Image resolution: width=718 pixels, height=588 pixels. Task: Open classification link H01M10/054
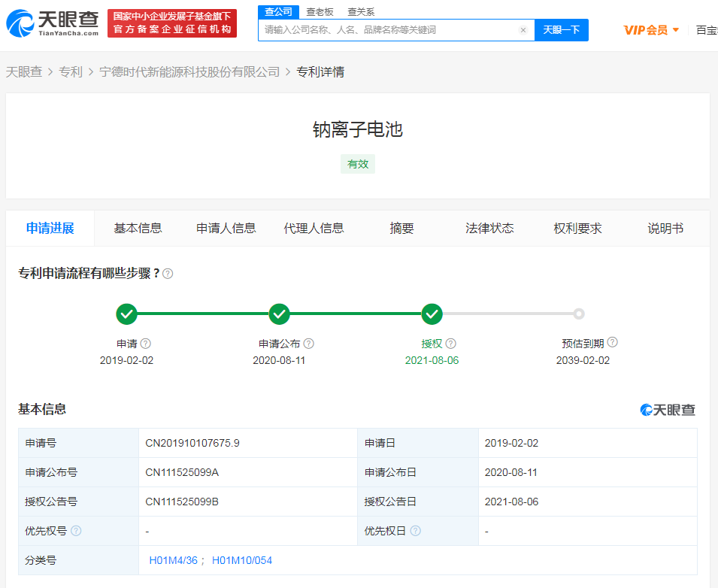(x=242, y=560)
